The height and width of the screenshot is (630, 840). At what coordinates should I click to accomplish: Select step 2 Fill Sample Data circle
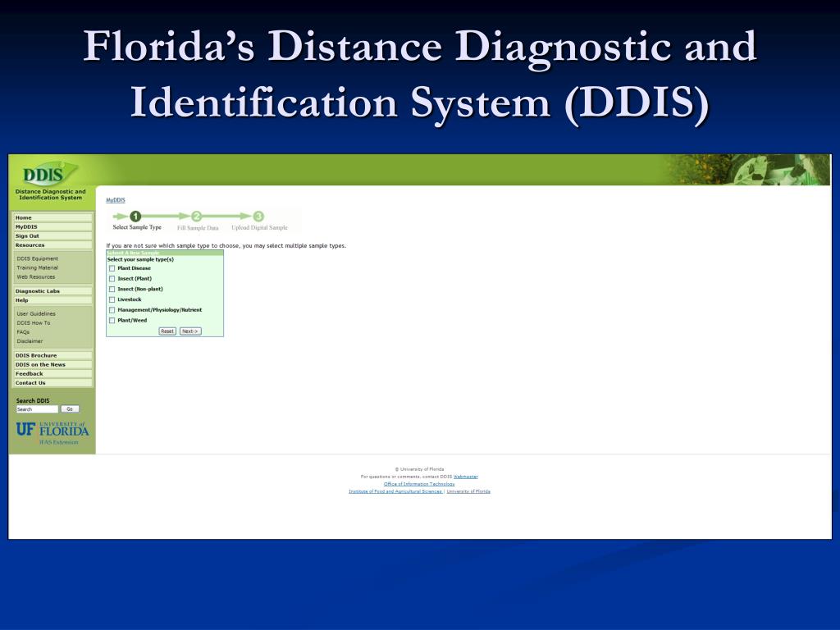pos(197,217)
